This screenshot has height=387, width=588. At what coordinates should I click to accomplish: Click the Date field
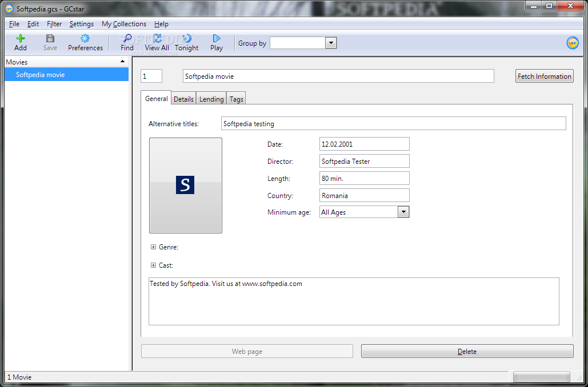coord(365,144)
